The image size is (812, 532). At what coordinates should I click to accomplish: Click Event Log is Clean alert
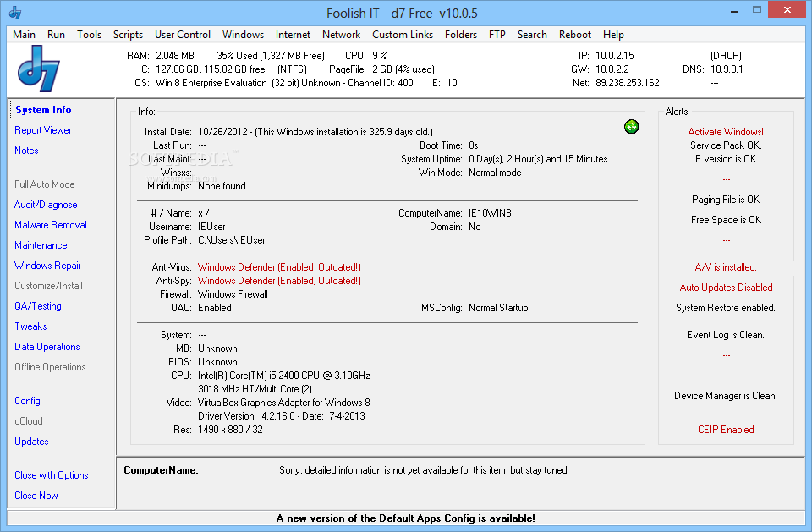(x=726, y=335)
